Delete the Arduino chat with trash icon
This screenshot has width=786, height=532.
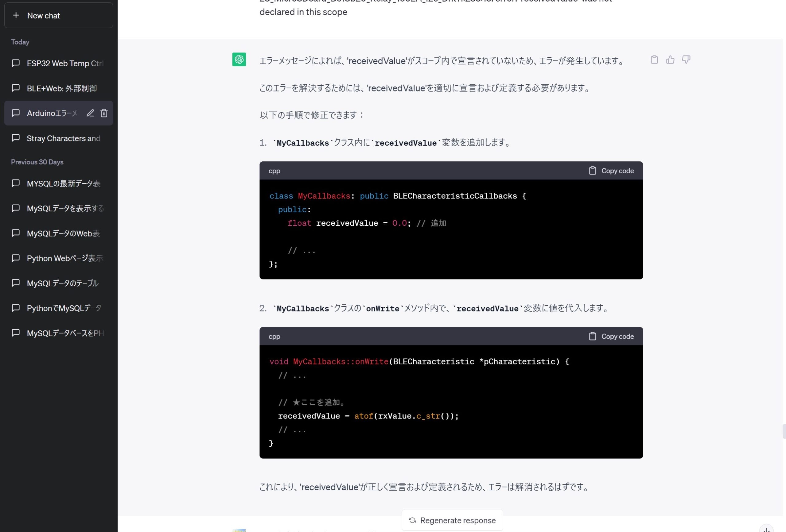[104, 113]
